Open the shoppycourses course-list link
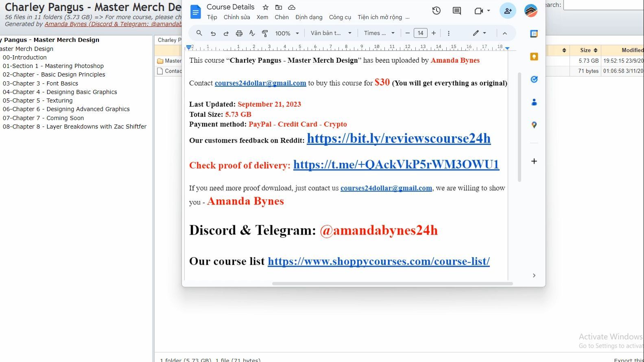Image resolution: width=644 pixels, height=362 pixels. tap(379, 261)
